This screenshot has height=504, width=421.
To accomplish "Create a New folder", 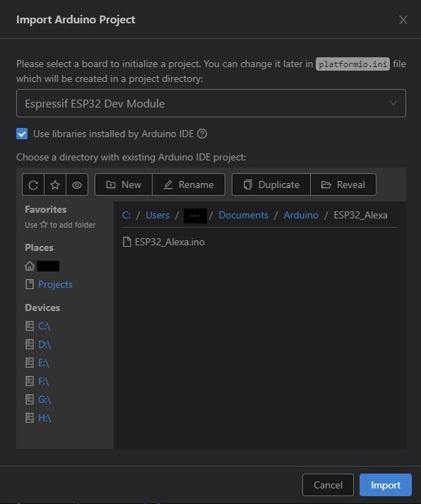I will (x=124, y=184).
